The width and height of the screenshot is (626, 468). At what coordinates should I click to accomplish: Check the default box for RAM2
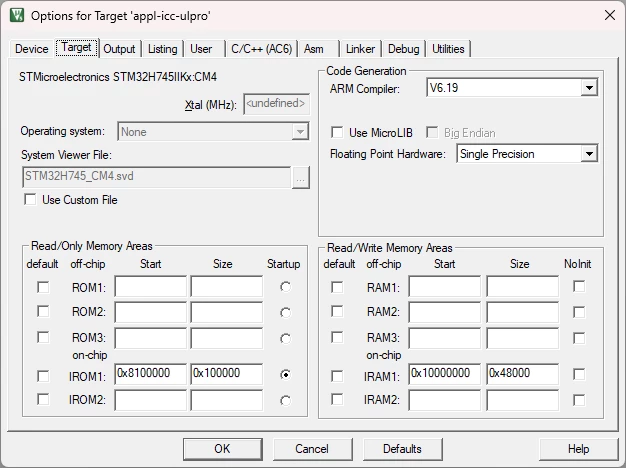pos(337,311)
